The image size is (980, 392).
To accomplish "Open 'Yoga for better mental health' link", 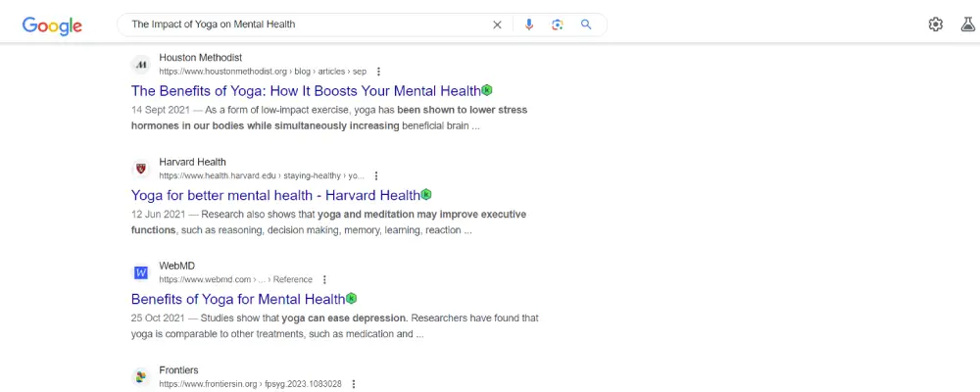I will click(x=275, y=195).
